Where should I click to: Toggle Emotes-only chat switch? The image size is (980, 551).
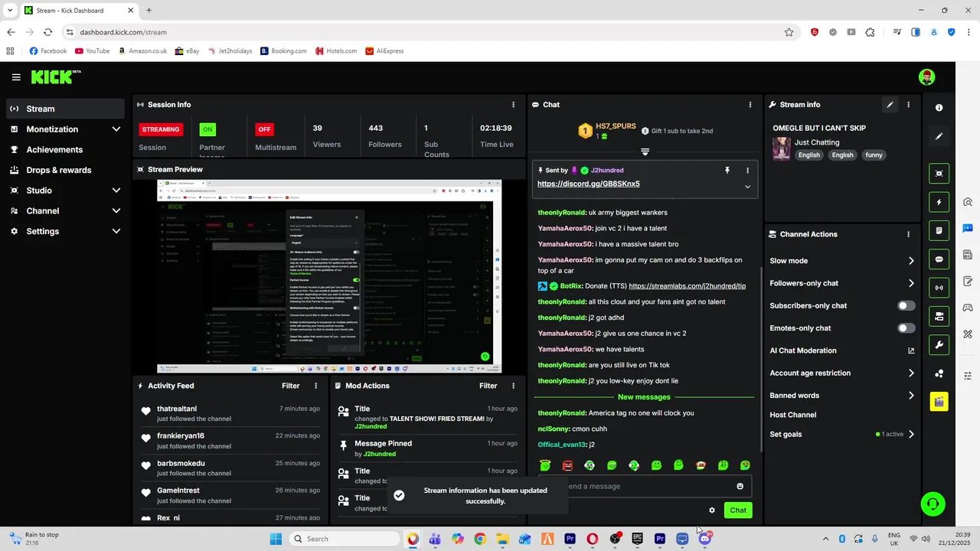coord(906,328)
